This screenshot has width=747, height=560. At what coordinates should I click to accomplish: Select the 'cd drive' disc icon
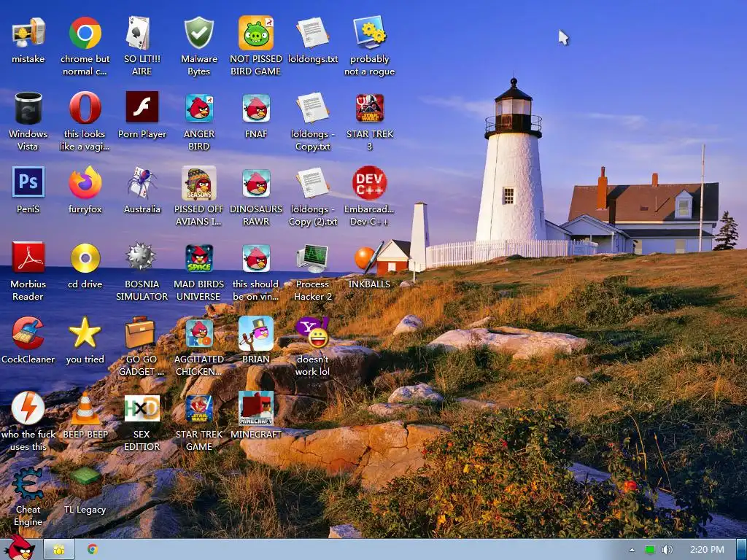85,258
